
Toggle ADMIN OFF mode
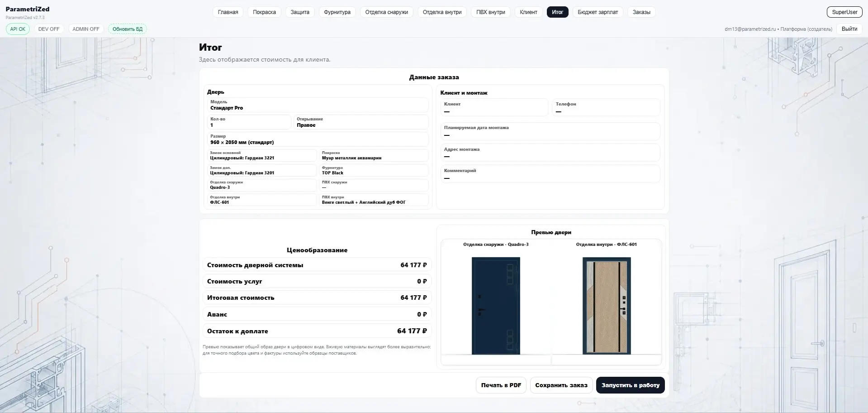click(x=86, y=29)
